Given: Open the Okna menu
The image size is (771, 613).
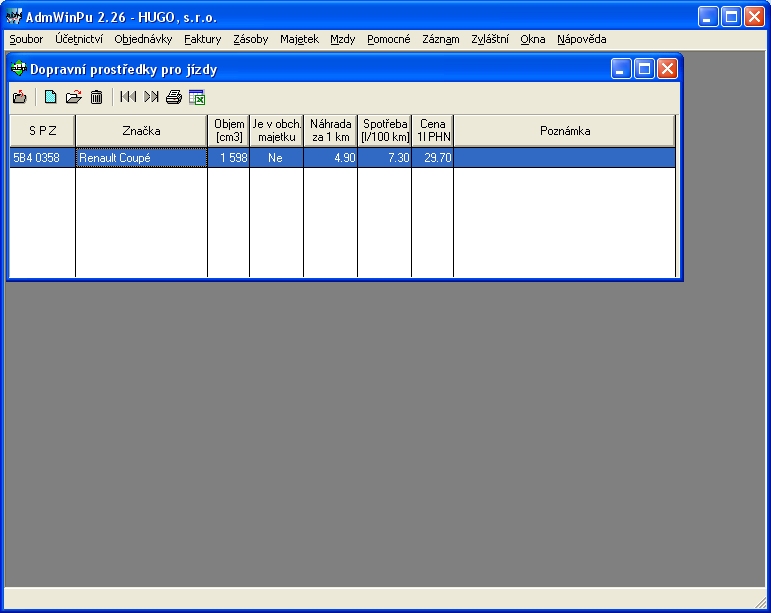Looking at the screenshot, I should 533,39.
